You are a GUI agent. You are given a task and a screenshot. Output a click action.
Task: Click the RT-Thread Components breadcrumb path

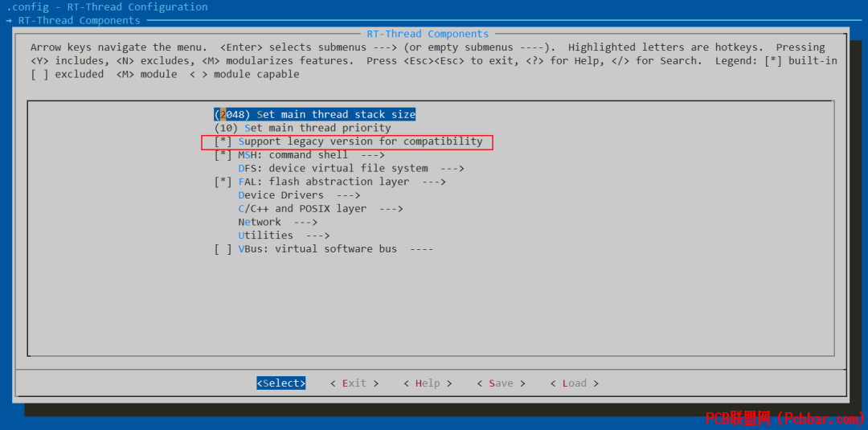(x=79, y=20)
